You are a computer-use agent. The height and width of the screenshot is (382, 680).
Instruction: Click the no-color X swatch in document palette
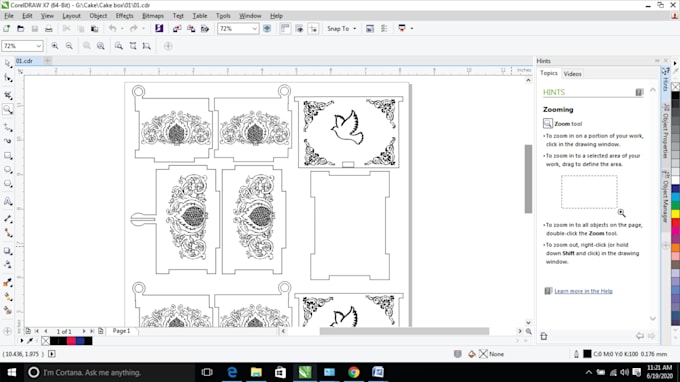tap(46, 341)
